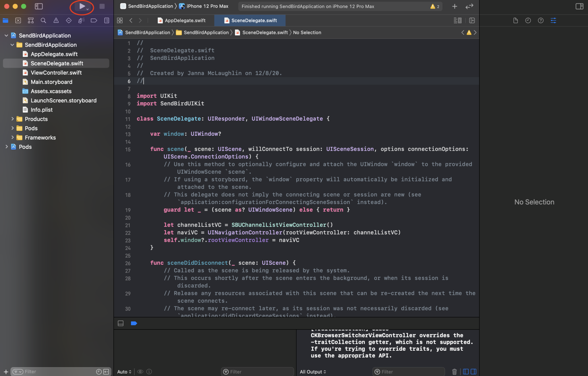Collapse the SendBirdApplication group folder
The image size is (588, 376).
[12, 45]
